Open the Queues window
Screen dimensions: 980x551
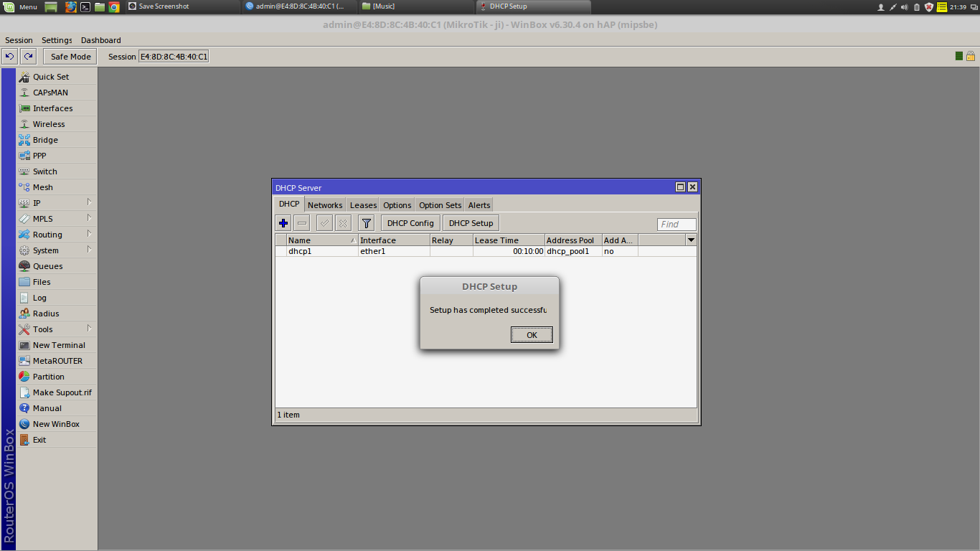(x=57, y=266)
